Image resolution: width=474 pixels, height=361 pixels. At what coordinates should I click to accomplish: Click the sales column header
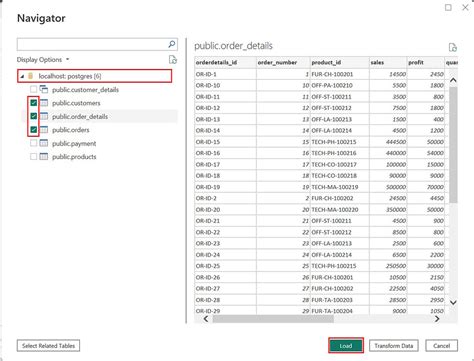[x=388, y=62]
